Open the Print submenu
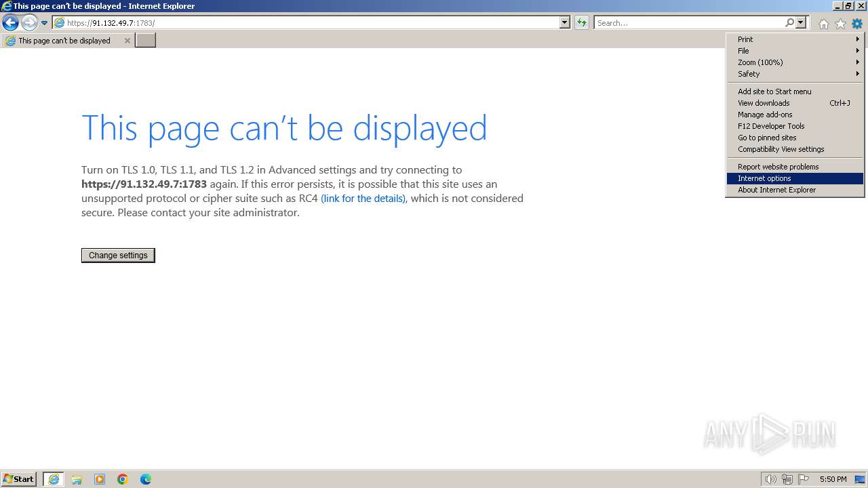 coord(795,39)
